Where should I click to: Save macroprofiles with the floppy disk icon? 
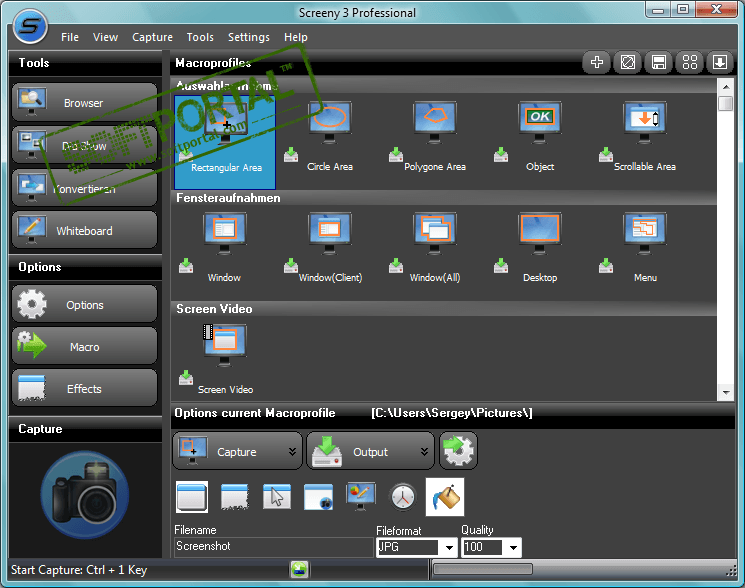tap(659, 63)
